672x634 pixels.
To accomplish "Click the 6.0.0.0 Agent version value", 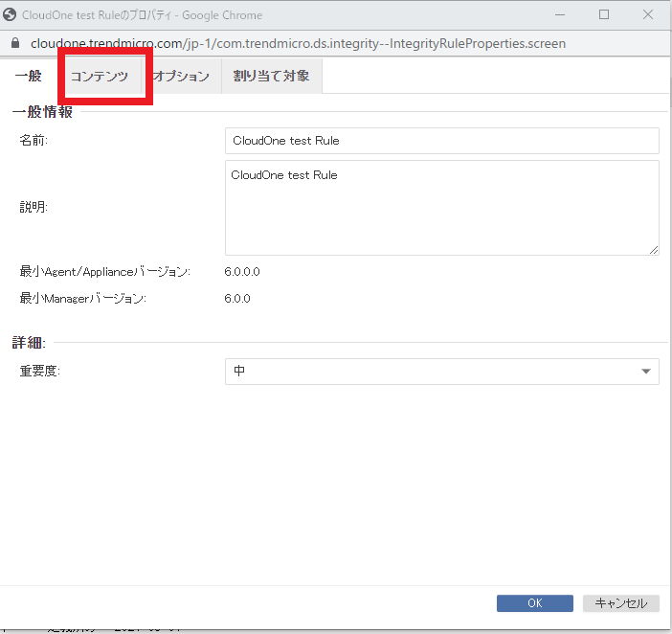I will (x=242, y=272).
